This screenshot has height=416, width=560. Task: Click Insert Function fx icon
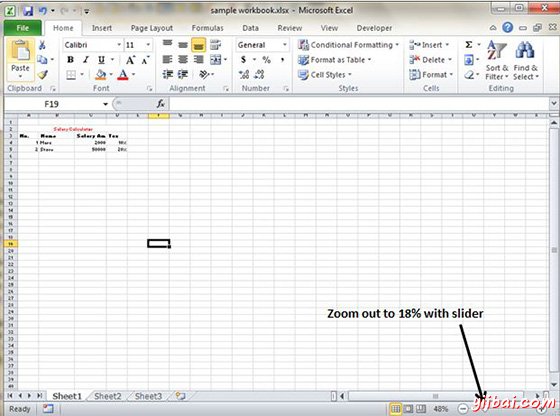pyautogui.click(x=161, y=104)
